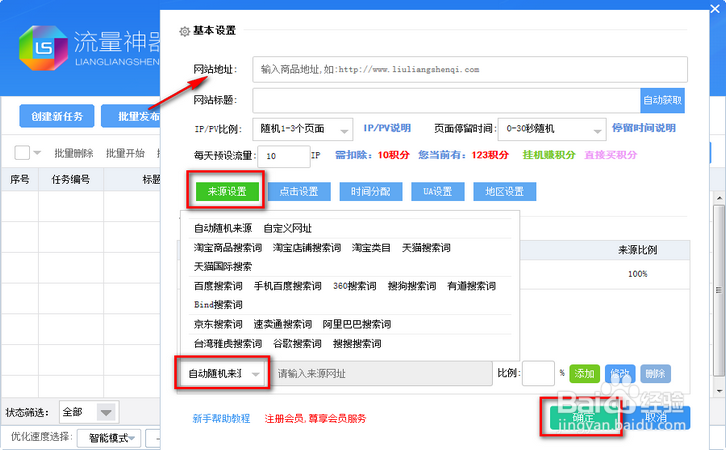Click the 来源比例 column header
This screenshot has width=726, height=450.
click(x=638, y=250)
